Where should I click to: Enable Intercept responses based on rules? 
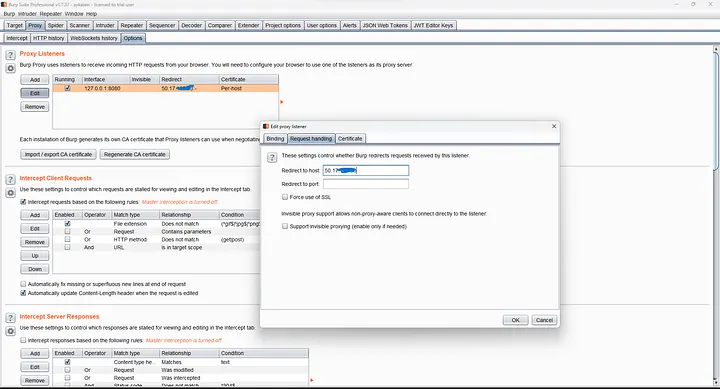point(23,340)
